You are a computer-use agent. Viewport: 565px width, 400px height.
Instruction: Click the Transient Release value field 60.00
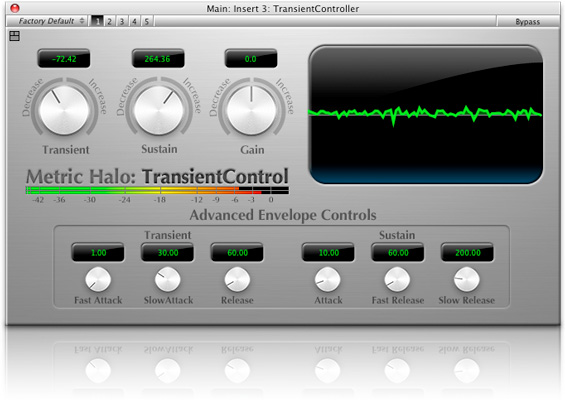coord(237,252)
